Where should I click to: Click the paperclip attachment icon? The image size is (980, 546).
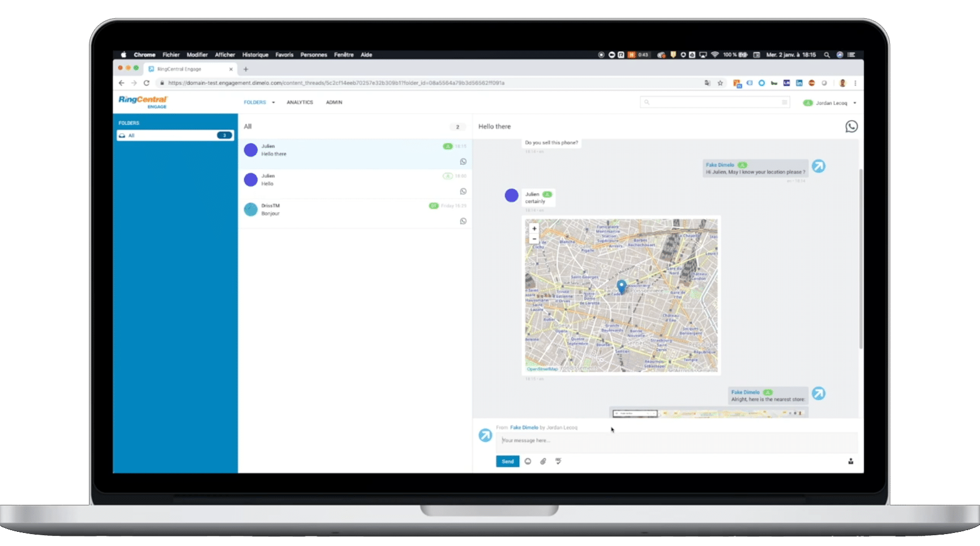(543, 462)
